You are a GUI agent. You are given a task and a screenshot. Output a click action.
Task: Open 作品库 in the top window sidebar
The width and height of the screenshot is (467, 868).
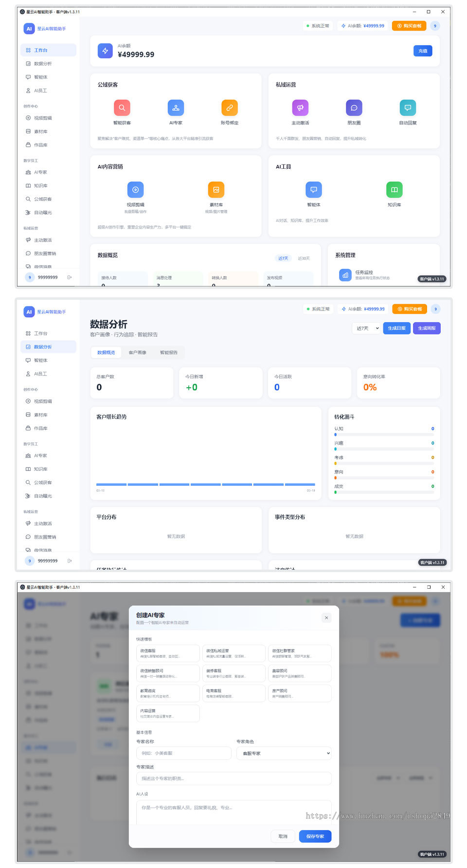coord(48,145)
